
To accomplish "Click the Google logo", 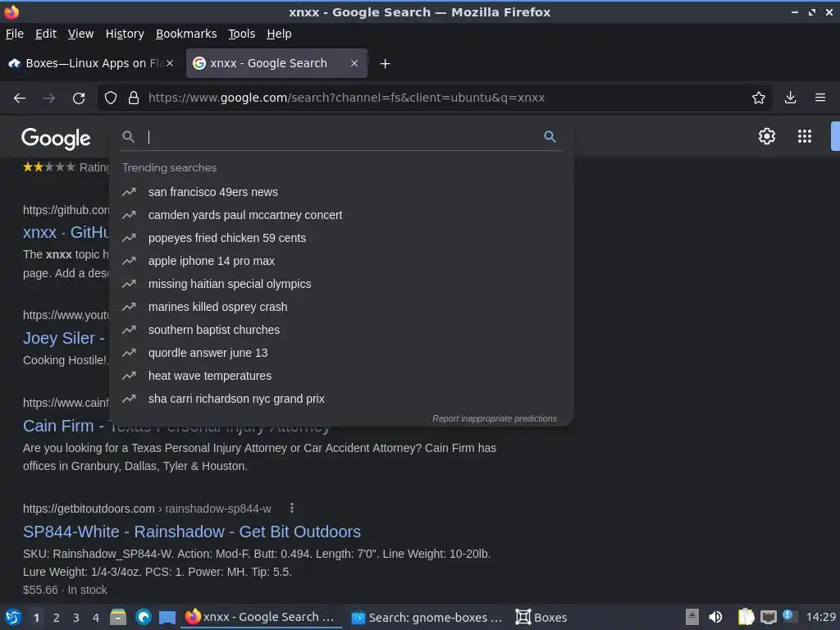I will point(56,138).
